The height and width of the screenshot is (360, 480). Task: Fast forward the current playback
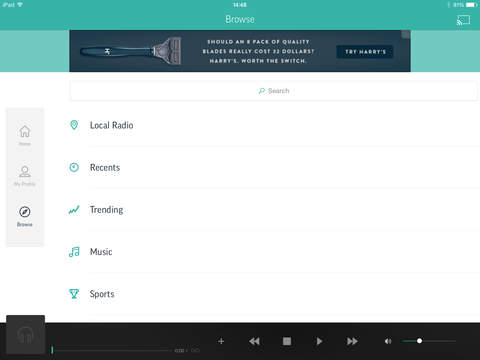352,341
